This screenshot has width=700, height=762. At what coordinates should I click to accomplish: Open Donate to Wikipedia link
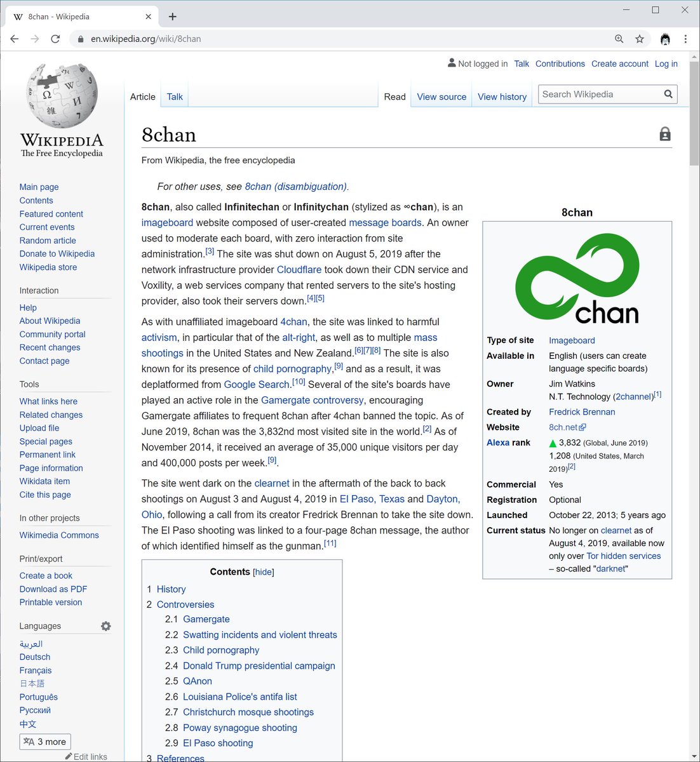tap(57, 253)
